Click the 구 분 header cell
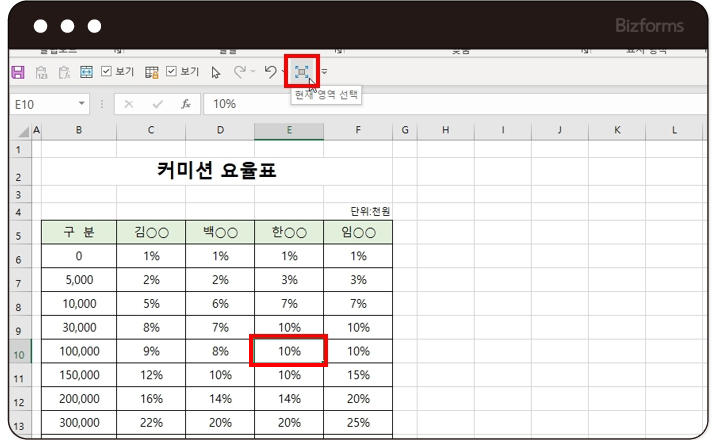Image resolution: width=715 pixels, height=440 pixels. (x=79, y=233)
